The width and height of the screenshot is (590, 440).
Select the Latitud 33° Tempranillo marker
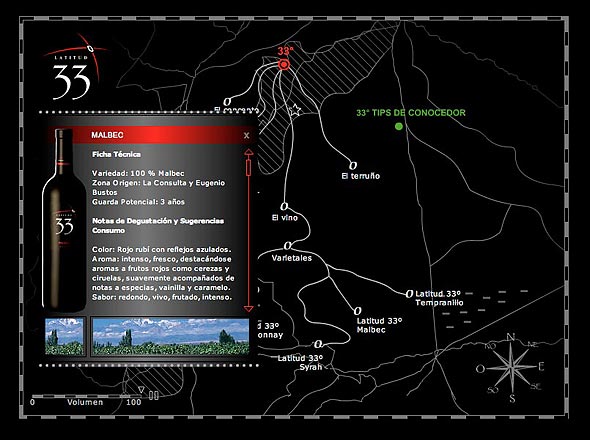tap(409, 294)
